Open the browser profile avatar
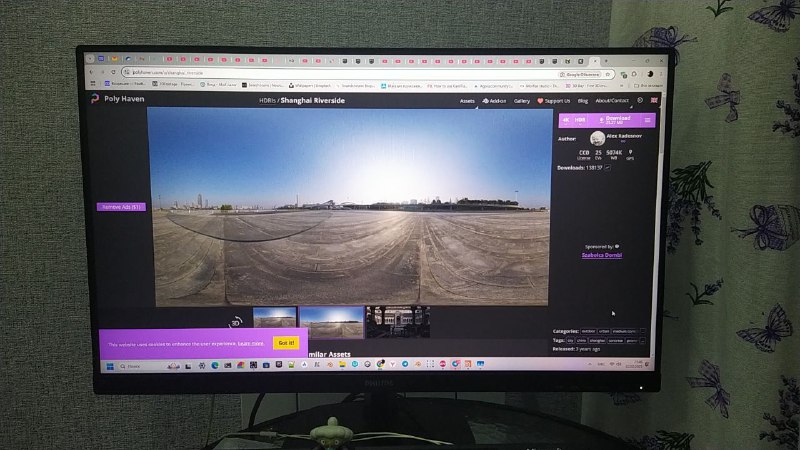Screen dimensions: 800x450 (x=650, y=74)
